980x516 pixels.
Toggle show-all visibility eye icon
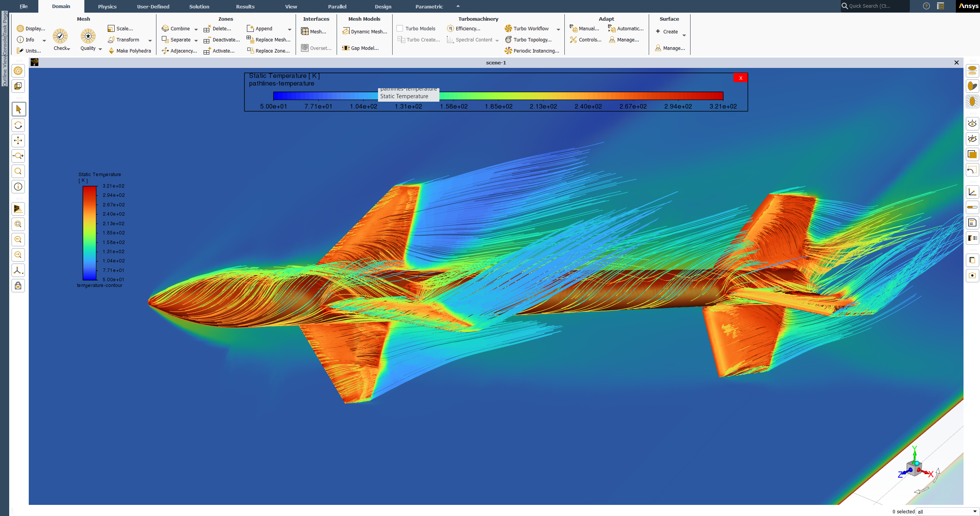(972, 124)
